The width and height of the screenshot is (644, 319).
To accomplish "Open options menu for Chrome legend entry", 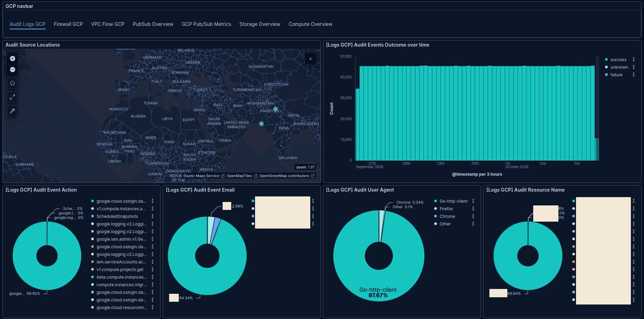I will (x=473, y=216).
